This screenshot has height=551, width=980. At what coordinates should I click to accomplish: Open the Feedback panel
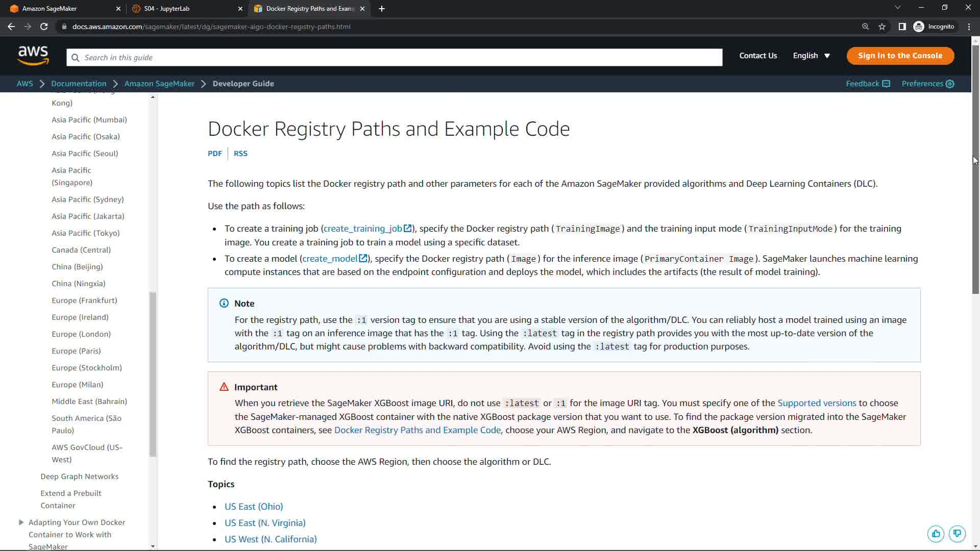[867, 84]
